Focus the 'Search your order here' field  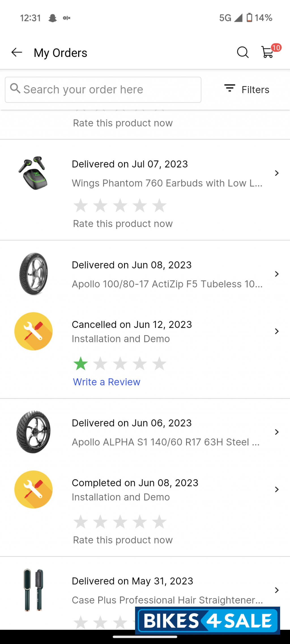coord(103,89)
